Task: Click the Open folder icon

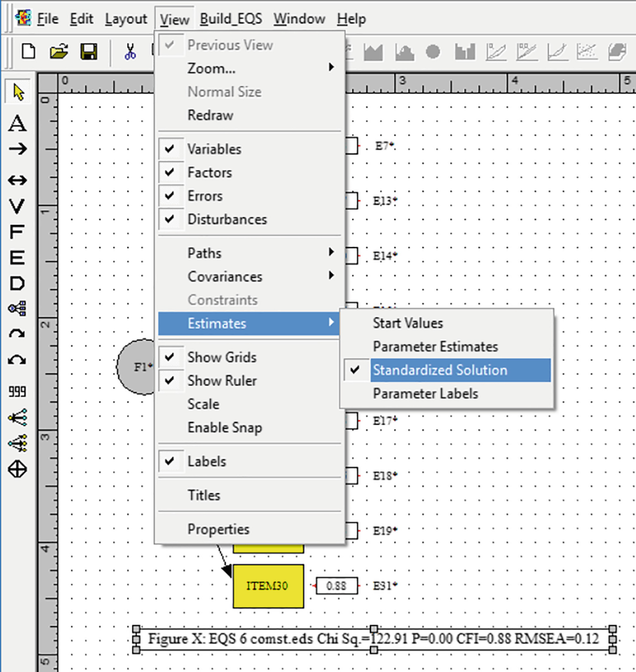Action: pyautogui.click(x=59, y=52)
